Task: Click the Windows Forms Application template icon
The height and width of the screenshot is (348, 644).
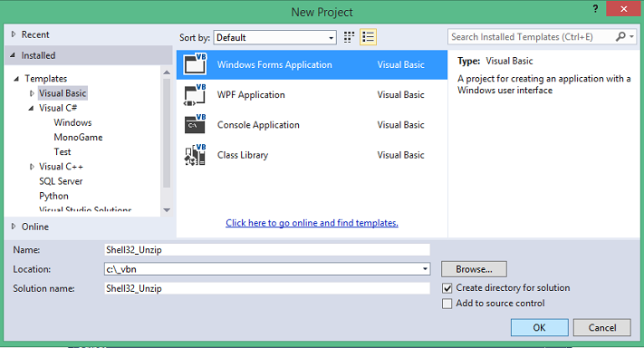Action: (195, 64)
